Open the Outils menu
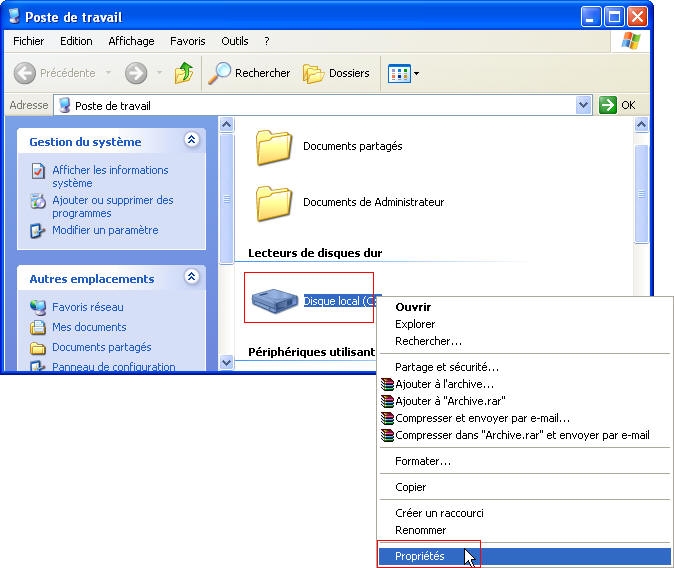This screenshot has height=568, width=674. point(235,41)
